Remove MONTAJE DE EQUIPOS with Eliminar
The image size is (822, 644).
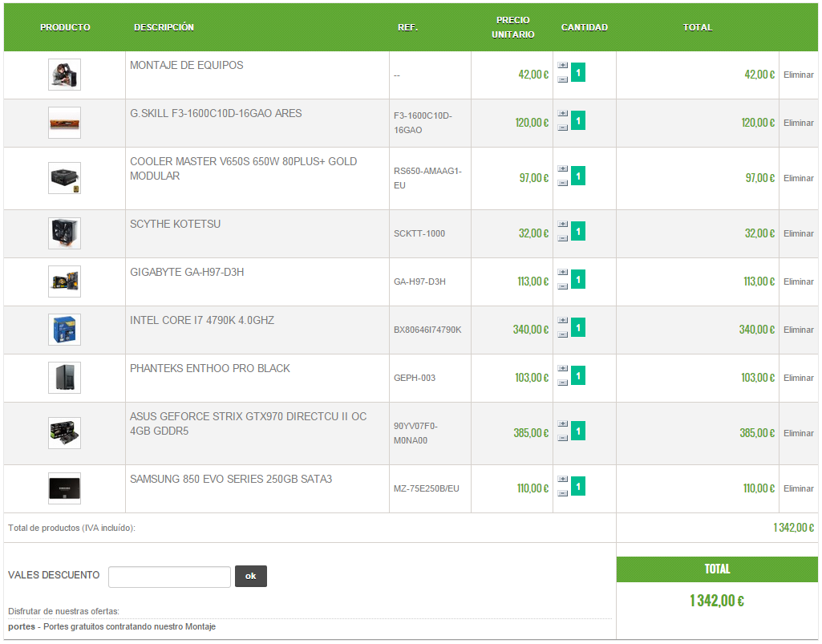(x=799, y=75)
